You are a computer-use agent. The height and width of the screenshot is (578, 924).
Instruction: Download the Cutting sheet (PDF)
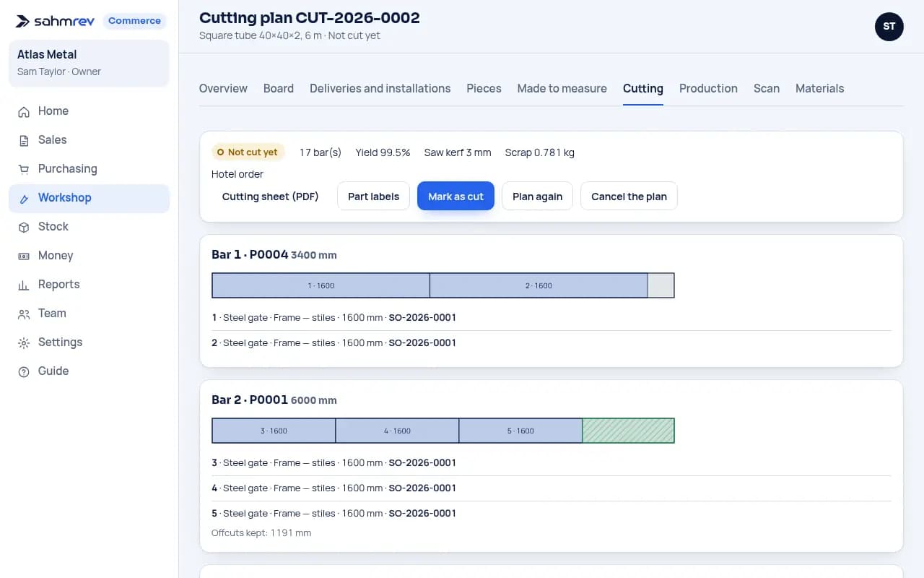coord(271,196)
